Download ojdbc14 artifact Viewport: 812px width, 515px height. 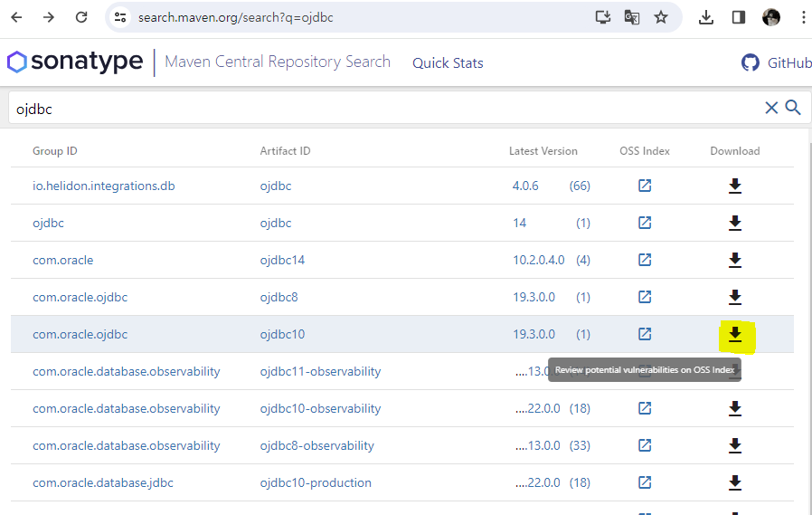click(x=735, y=260)
